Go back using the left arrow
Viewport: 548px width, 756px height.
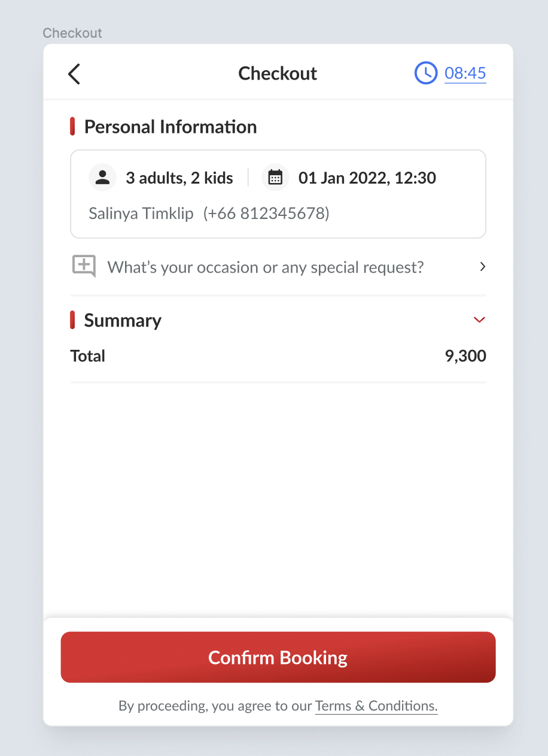74,74
